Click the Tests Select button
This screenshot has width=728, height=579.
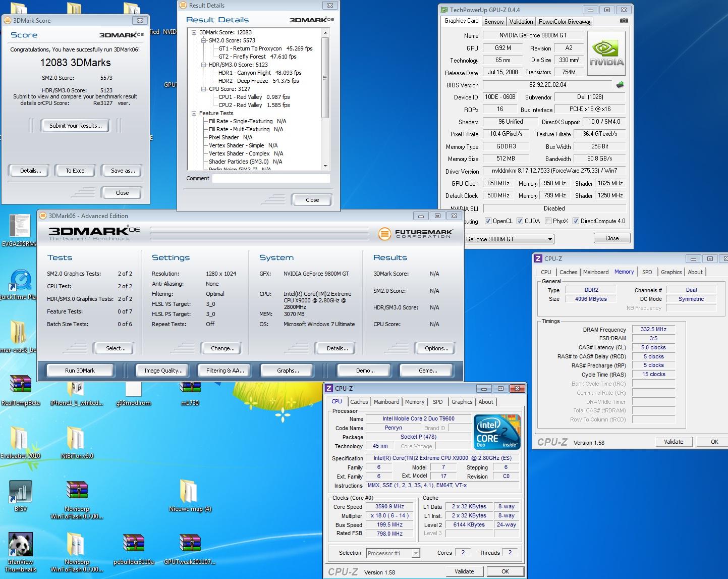(116, 348)
